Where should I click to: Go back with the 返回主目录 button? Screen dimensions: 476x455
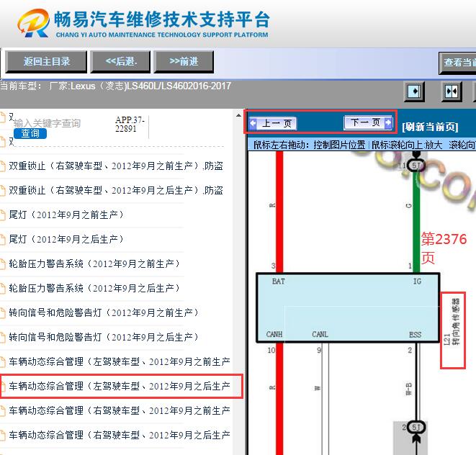coord(46,62)
